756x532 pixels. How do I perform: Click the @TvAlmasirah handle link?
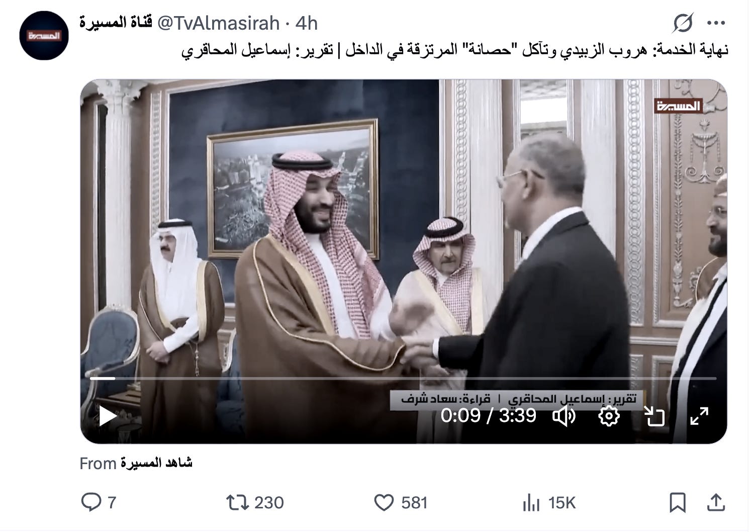[x=219, y=23]
